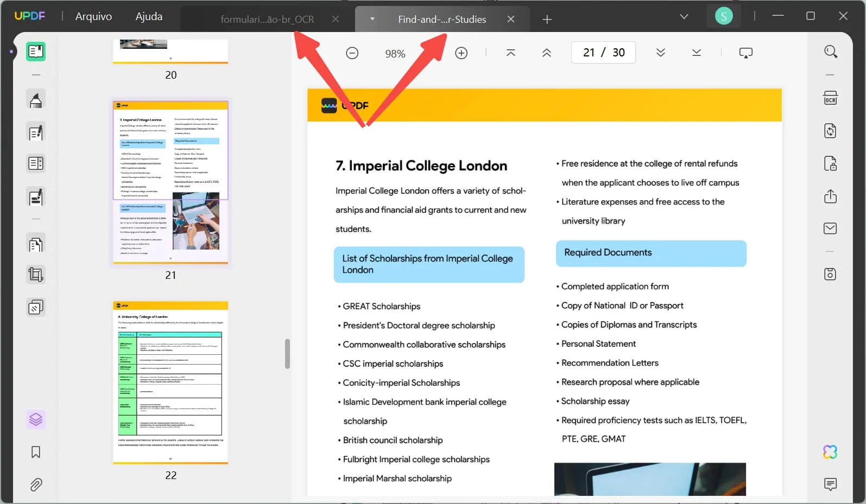
Task: Open the tab list chevron
Action: [684, 16]
